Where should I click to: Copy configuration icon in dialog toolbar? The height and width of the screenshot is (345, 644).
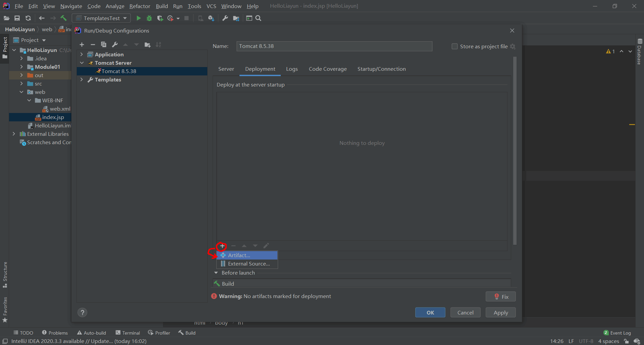(104, 45)
